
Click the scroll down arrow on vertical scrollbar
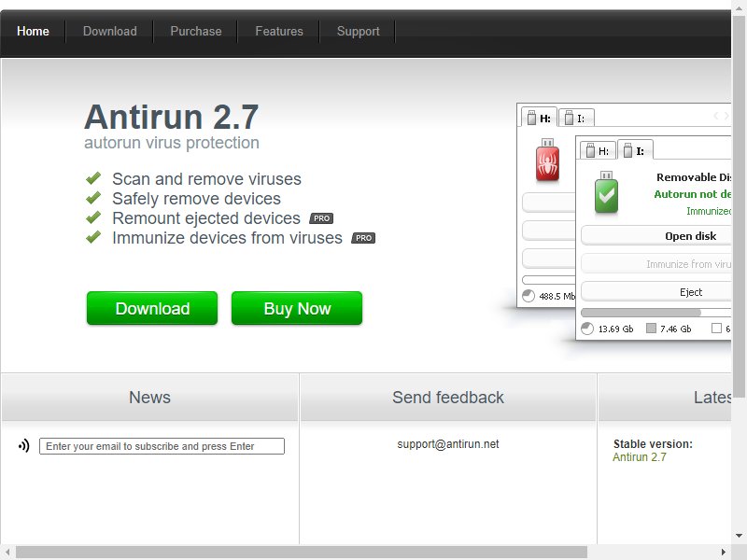pos(739,536)
